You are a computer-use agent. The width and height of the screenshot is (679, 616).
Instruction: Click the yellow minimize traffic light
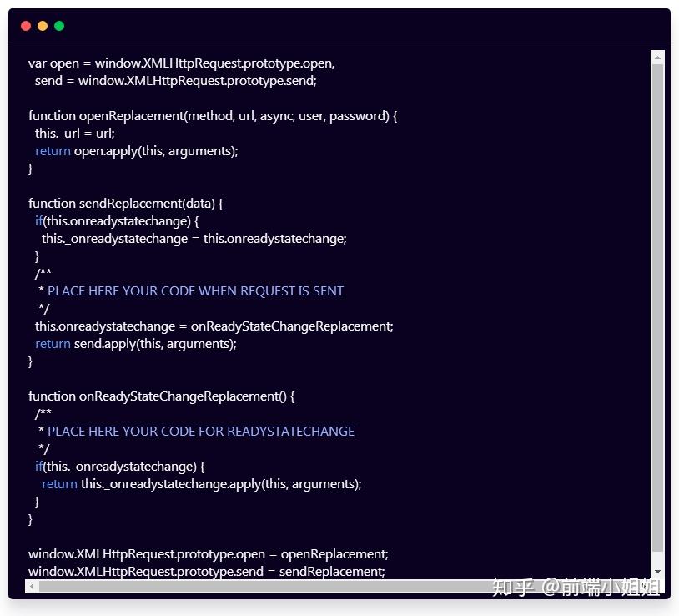tap(43, 26)
